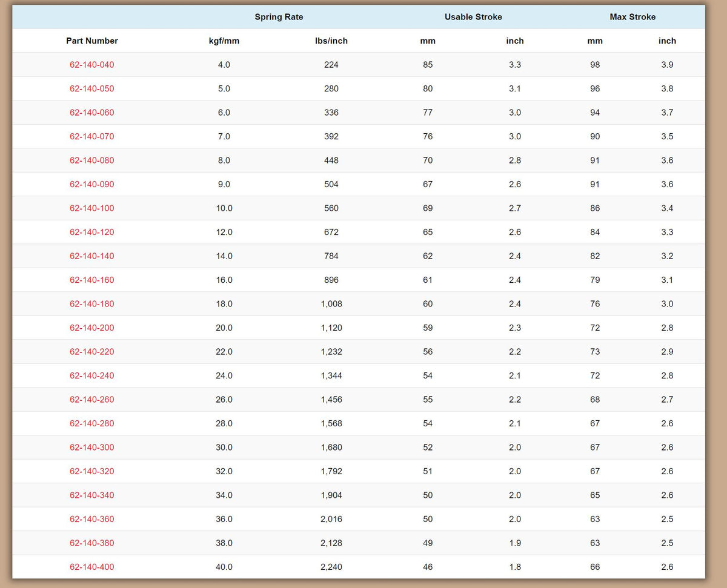
Task: Click part number 62-140-160
Action: point(91,280)
